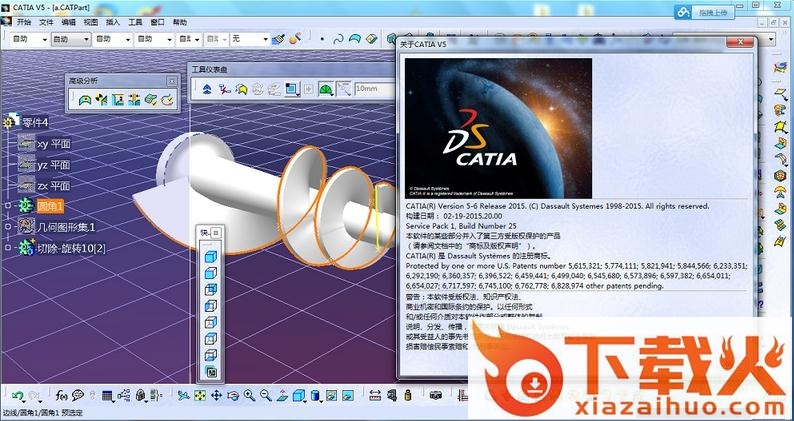
Task: Open the 无 layer dropdown
Action: pyautogui.click(x=250, y=39)
